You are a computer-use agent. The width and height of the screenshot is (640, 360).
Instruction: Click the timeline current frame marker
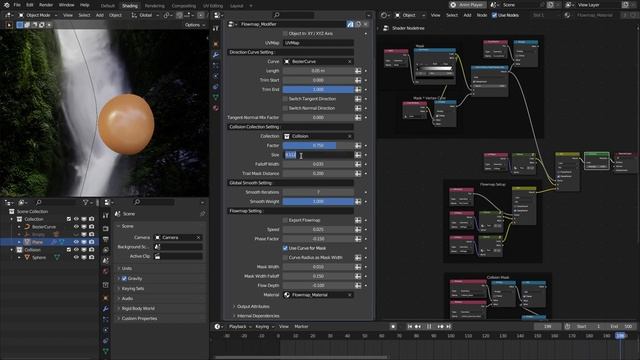[620, 336]
